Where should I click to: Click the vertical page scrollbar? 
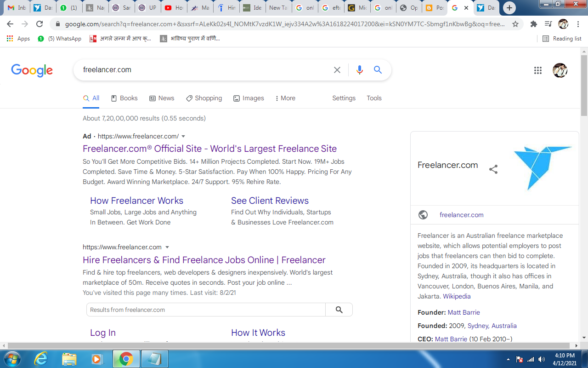(584, 85)
